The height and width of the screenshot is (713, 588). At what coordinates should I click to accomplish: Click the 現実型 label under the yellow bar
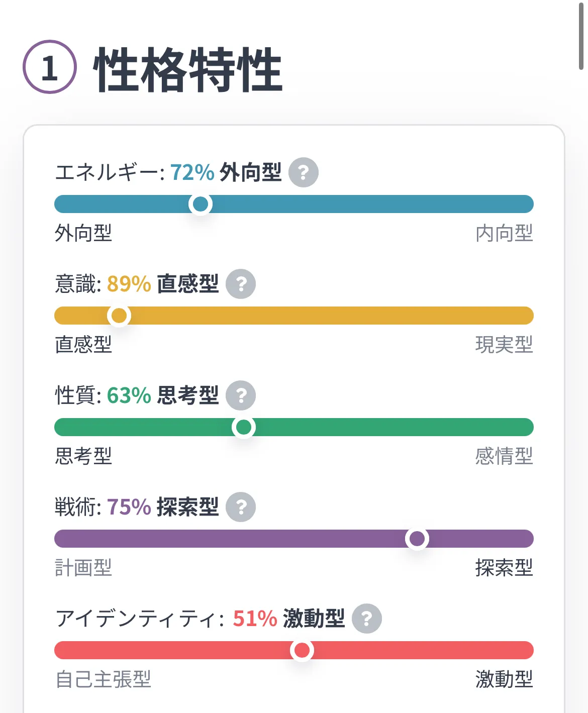pos(504,345)
